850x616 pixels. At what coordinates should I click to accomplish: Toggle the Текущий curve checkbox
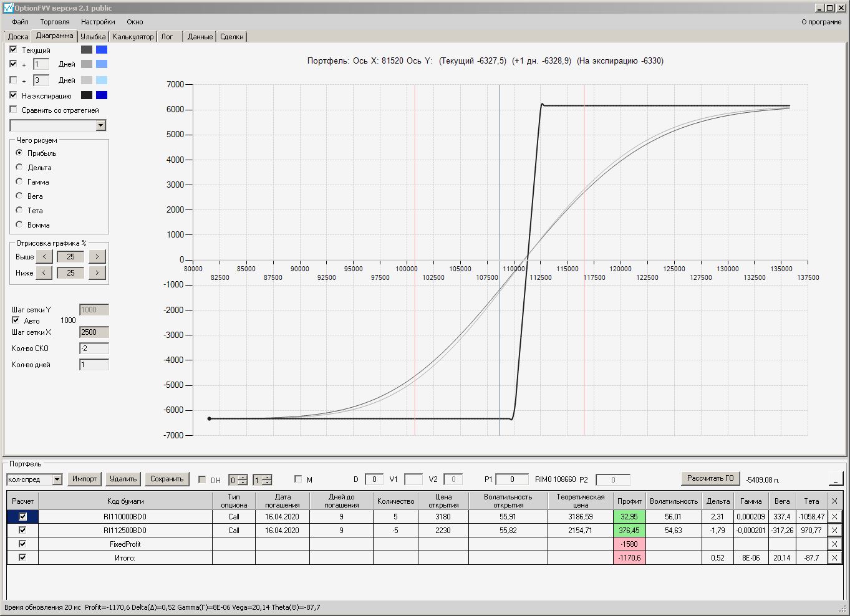[x=13, y=49]
